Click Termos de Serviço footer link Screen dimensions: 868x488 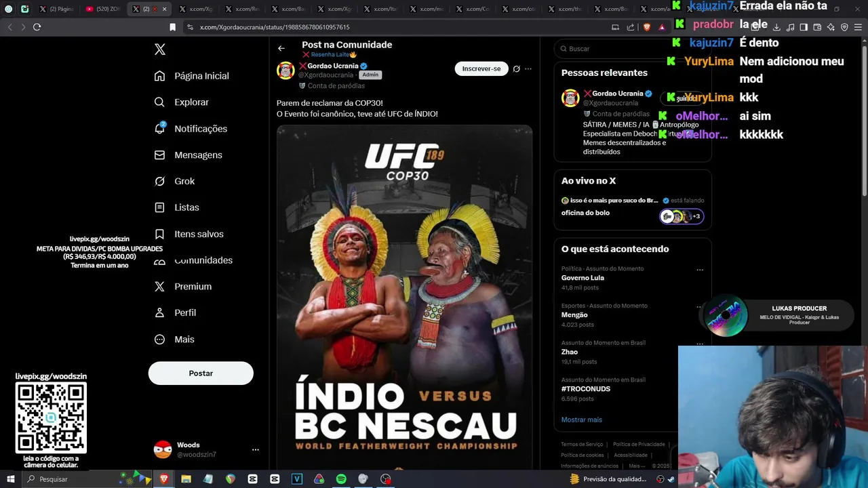(582, 445)
